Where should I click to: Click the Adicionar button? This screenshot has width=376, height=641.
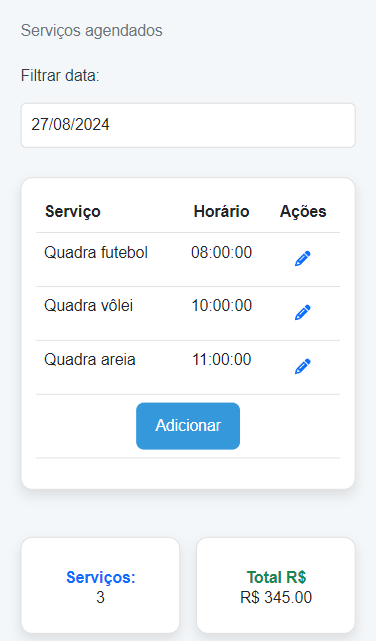click(188, 426)
